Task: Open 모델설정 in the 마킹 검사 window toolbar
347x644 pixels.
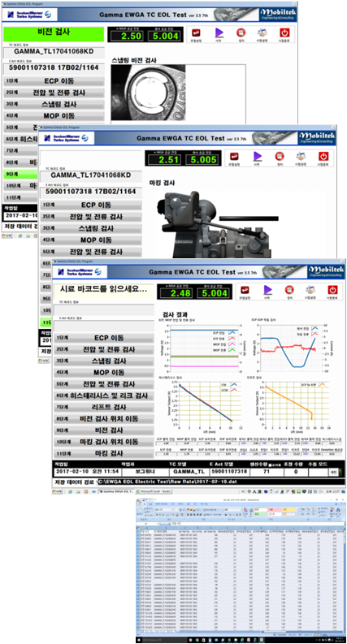Action: tap(235, 157)
